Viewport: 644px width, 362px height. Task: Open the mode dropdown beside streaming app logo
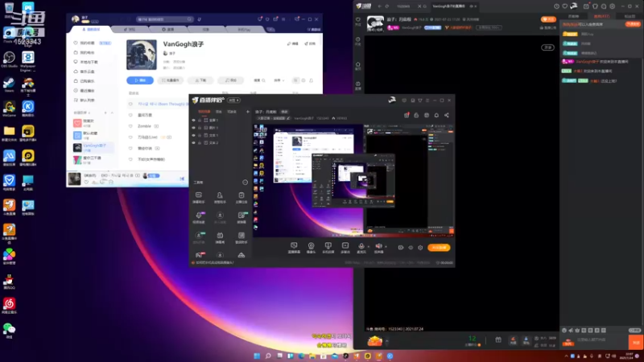pyautogui.click(x=233, y=100)
